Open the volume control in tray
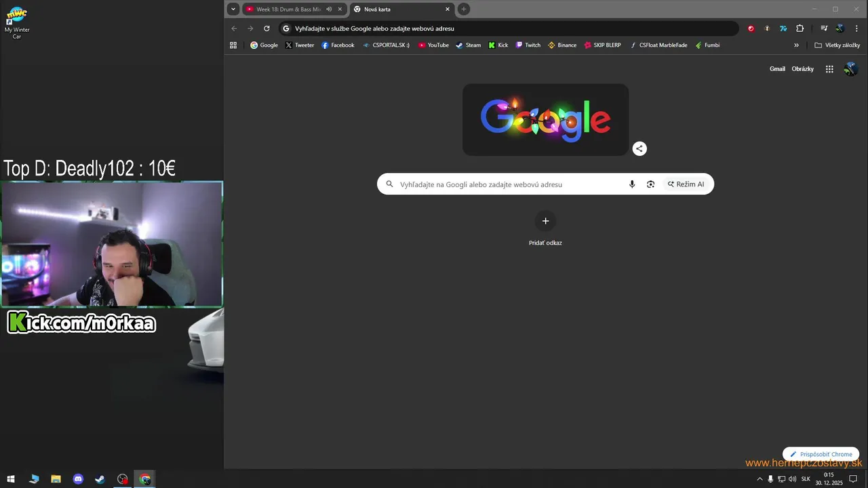The width and height of the screenshot is (868, 488). click(x=792, y=479)
